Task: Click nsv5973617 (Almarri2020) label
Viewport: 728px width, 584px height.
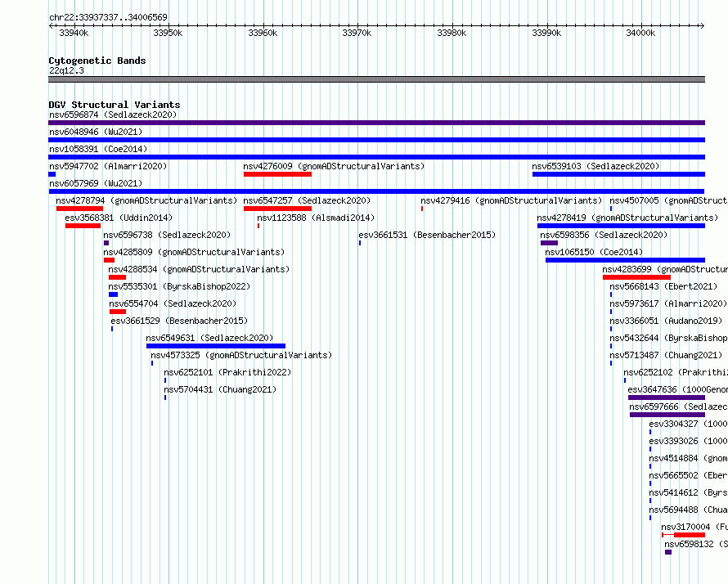Action: [x=668, y=303]
